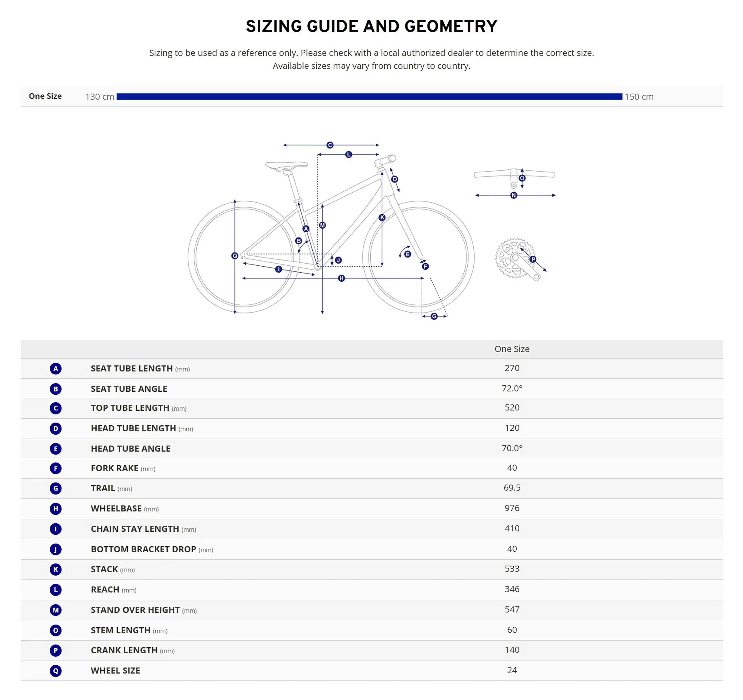743x700 pixels.
Task: Click the M stand-over marker on the bike diagram
Action: [322, 225]
